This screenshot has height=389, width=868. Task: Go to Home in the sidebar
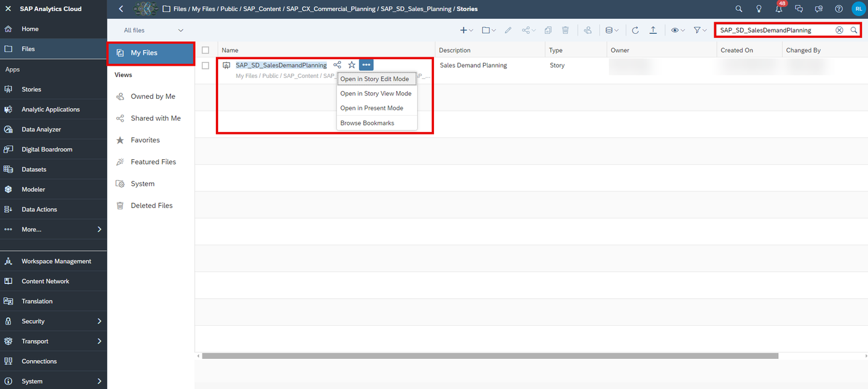(54, 29)
